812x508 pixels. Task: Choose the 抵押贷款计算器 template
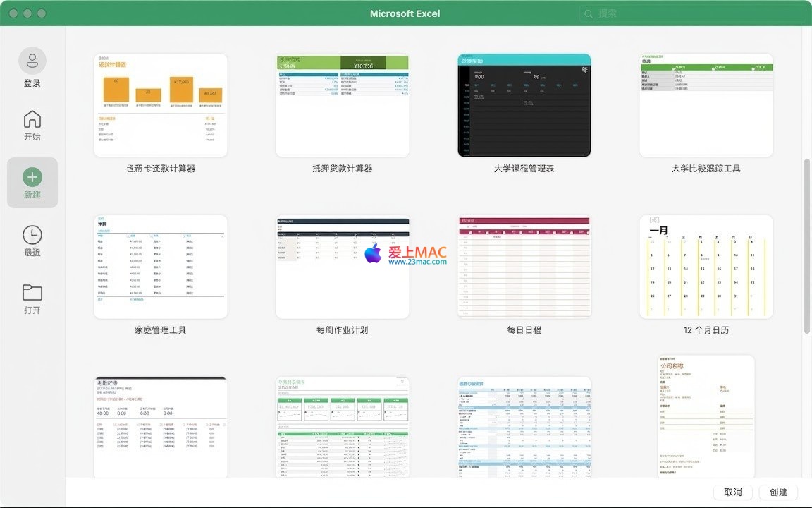click(x=343, y=105)
